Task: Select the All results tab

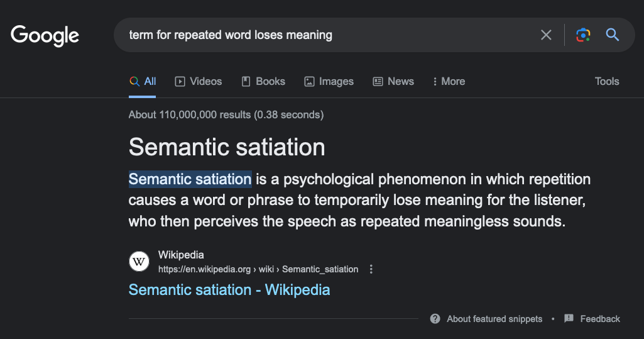Action: click(x=143, y=81)
